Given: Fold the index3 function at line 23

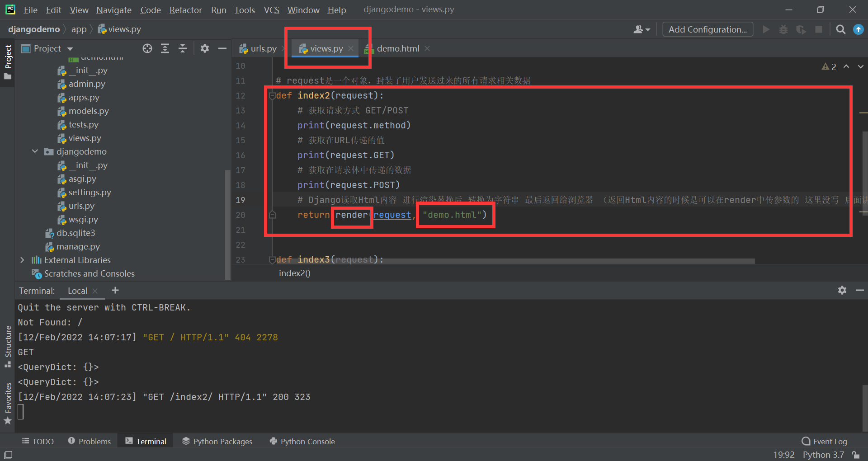Looking at the screenshot, I should [x=272, y=259].
